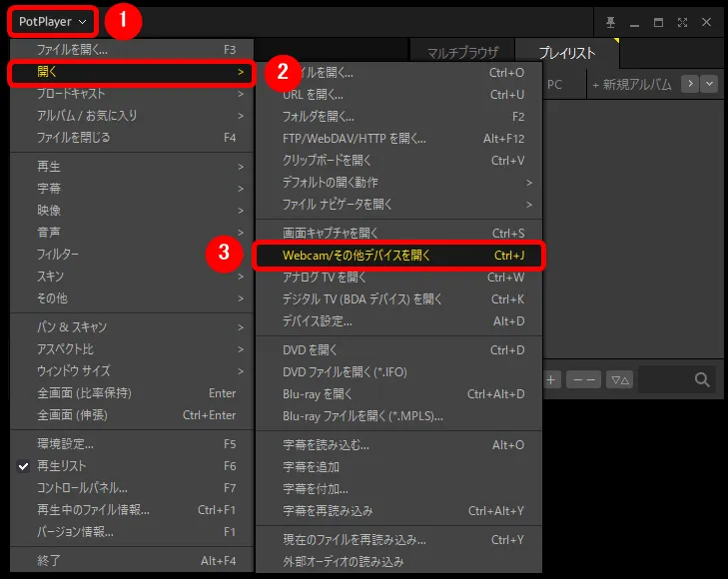728x579 pixels.
Task: Toggle fullscreen with the expand icon
Action: tap(682, 22)
